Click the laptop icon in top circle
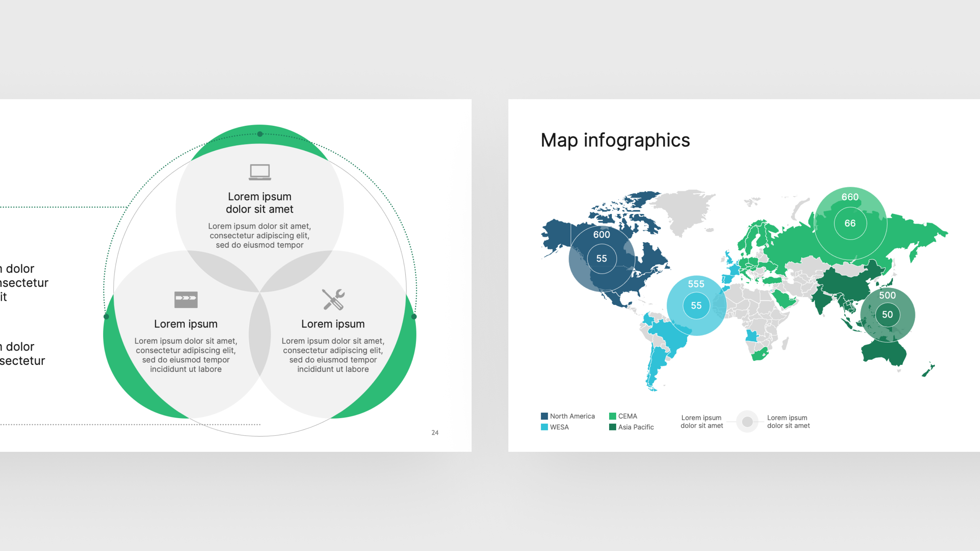This screenshot has width=980, height=551. coord(260,172)
